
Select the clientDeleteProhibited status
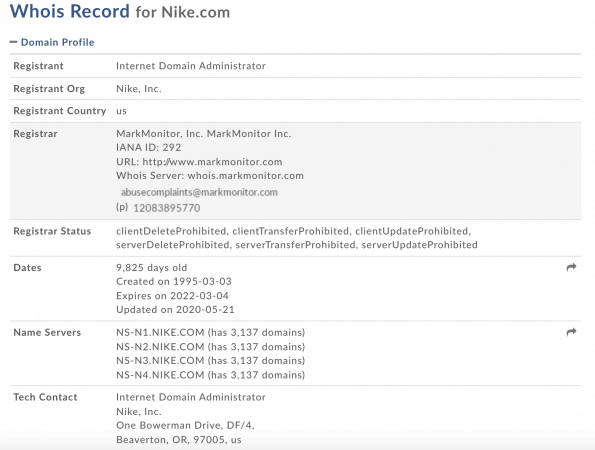(x=171, y=231)
